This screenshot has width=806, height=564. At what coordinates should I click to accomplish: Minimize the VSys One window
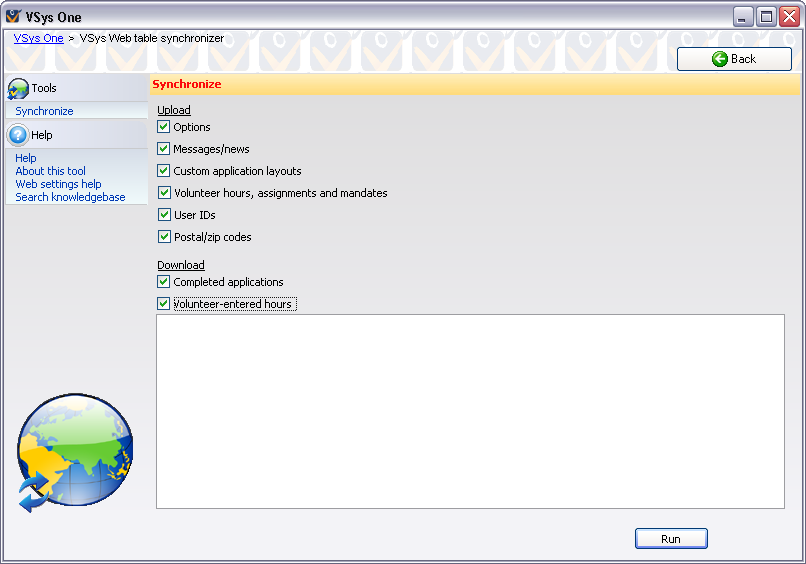[x=743, y=17]
